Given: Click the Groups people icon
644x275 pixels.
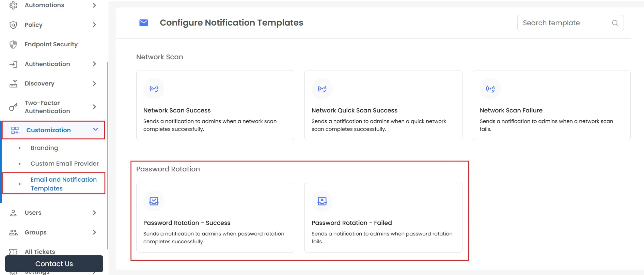Looking at the screenshot, I should (x=13, y=232).
